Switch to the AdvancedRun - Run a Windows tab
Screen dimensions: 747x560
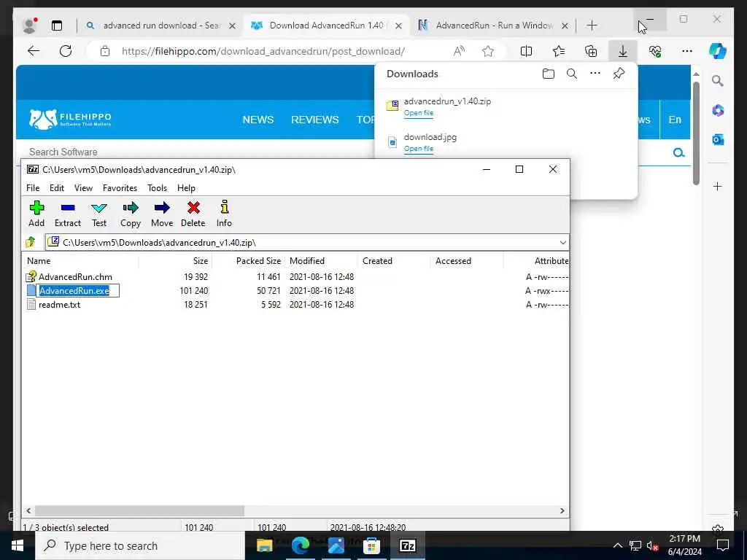click(495, 26)
